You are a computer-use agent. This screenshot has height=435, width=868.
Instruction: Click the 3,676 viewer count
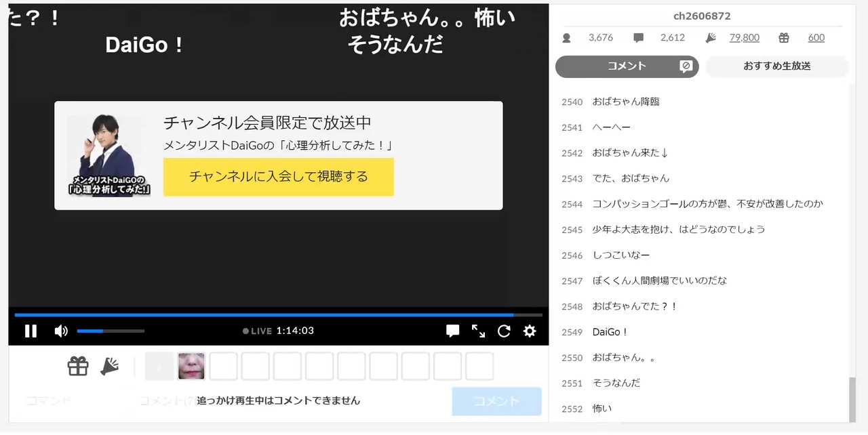click(x=601, y=38)
